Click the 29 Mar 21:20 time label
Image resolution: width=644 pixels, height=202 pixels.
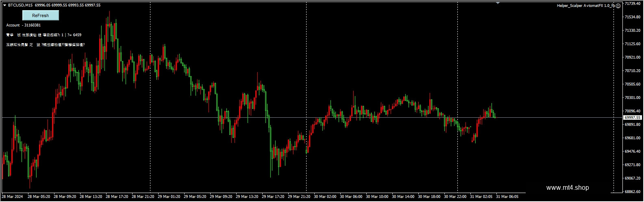click(x=299, y=196)
